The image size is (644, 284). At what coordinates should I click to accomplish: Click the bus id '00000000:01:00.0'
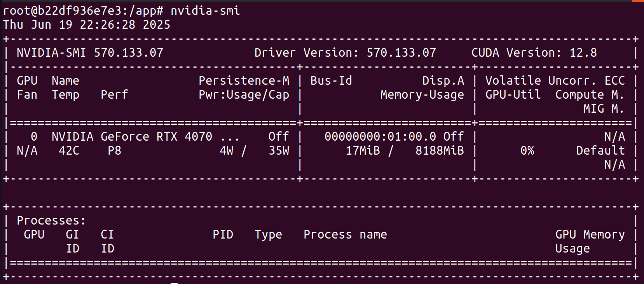(380, 136)
